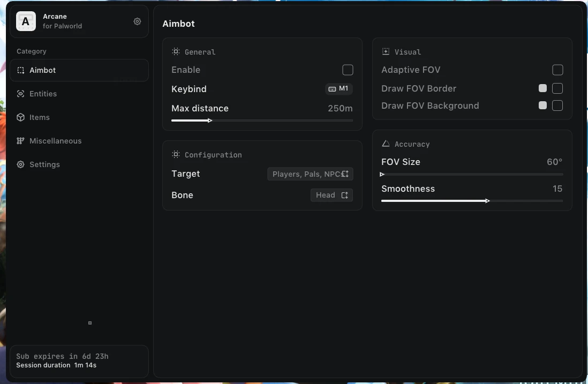Screen dimensions: 588x384
Task: Click the '250m' Max distance value
Action: click(340, 108)
